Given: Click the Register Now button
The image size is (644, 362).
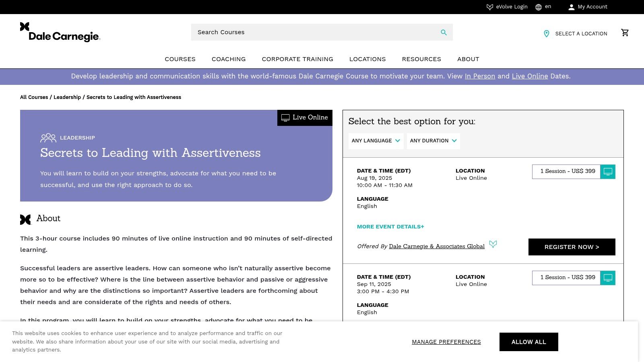Looking at the screenshot, I should click(x=572, y=247).
